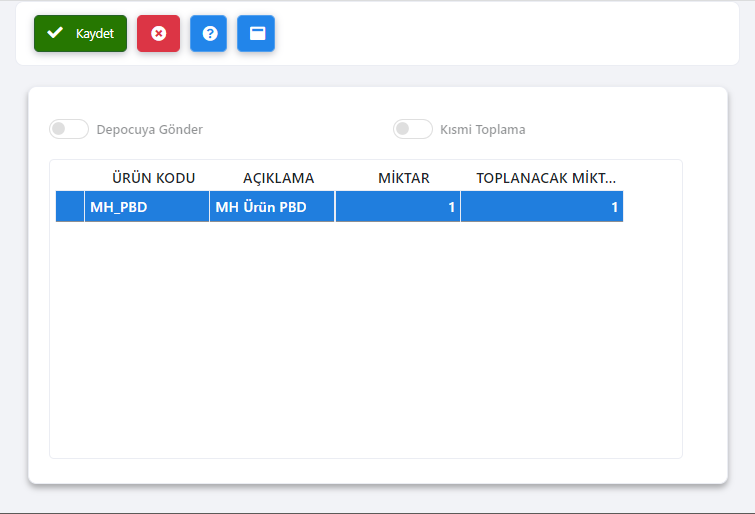The image size is (755, 514).
Task: Turn on the Kısmi Toplama toggle switch
Action: click(412, 129)
